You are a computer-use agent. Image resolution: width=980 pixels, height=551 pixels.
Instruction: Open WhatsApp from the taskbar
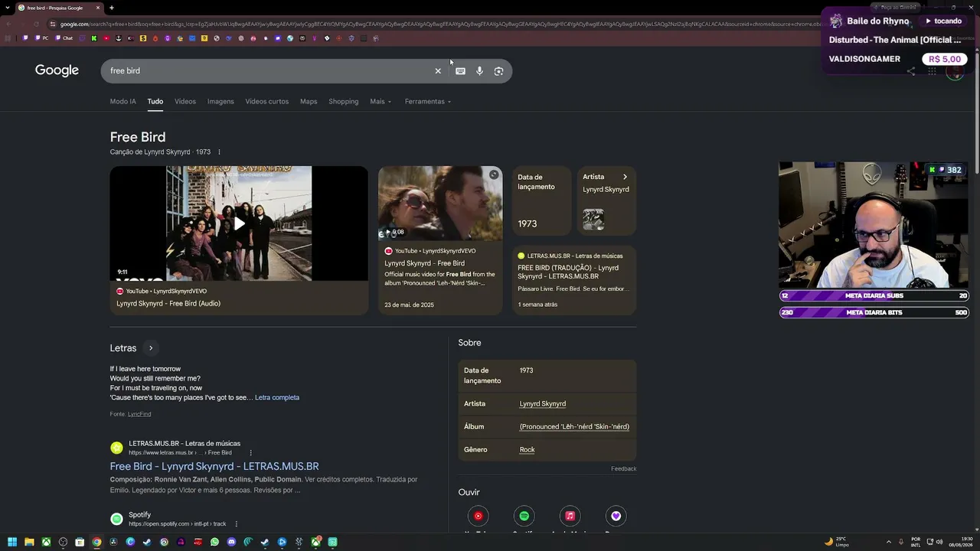pos(214,542)
